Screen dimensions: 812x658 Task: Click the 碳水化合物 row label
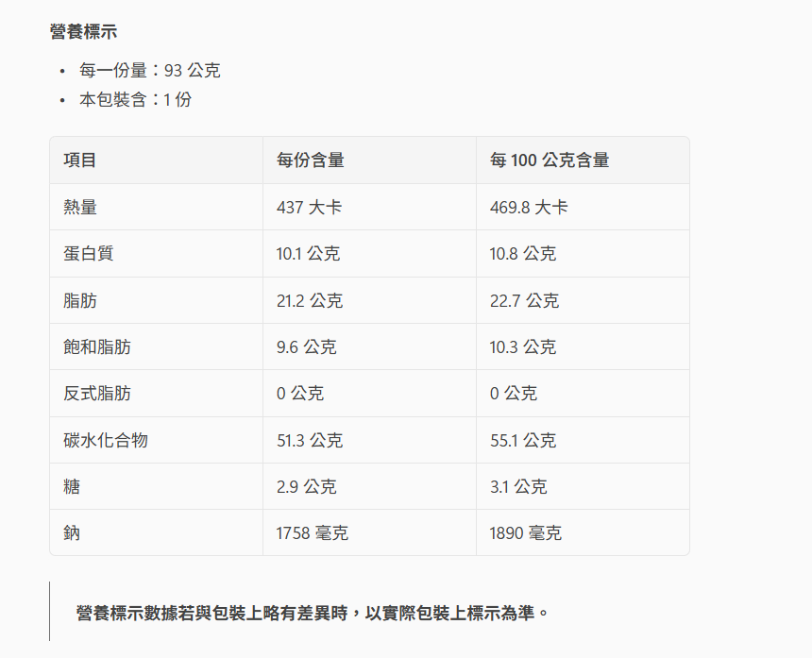tap(106, 440)
